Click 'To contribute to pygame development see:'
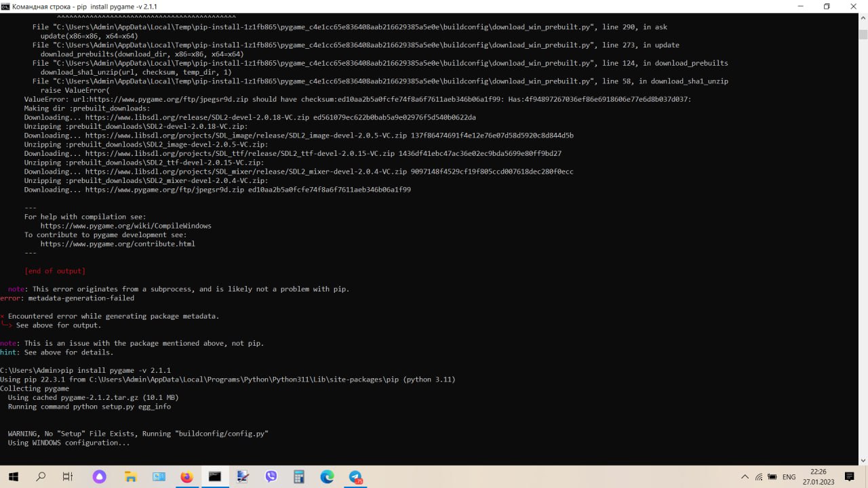This screenshot has width=868, height=488. [x=106, y=235]
